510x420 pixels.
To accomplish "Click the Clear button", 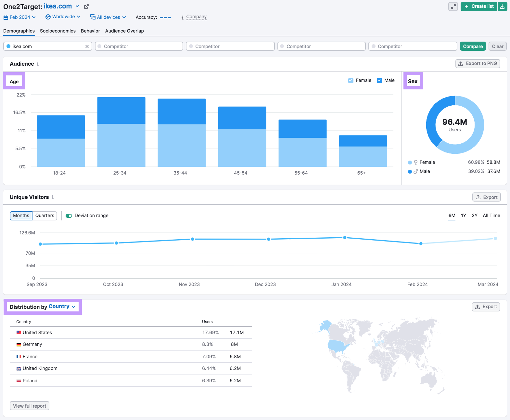I will [498, 46].
